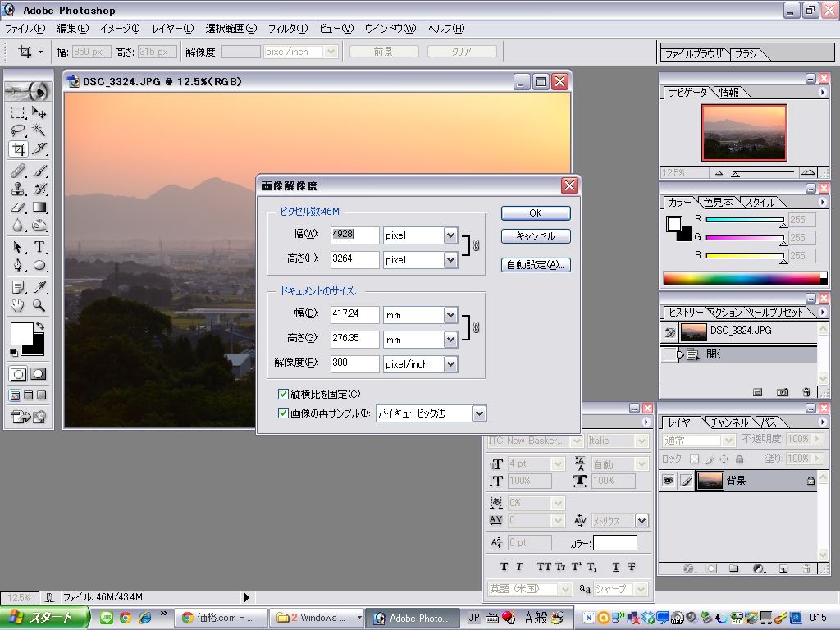
Task: Toggle the 画像の再サンプル checkbox
Action: (284, 413)
